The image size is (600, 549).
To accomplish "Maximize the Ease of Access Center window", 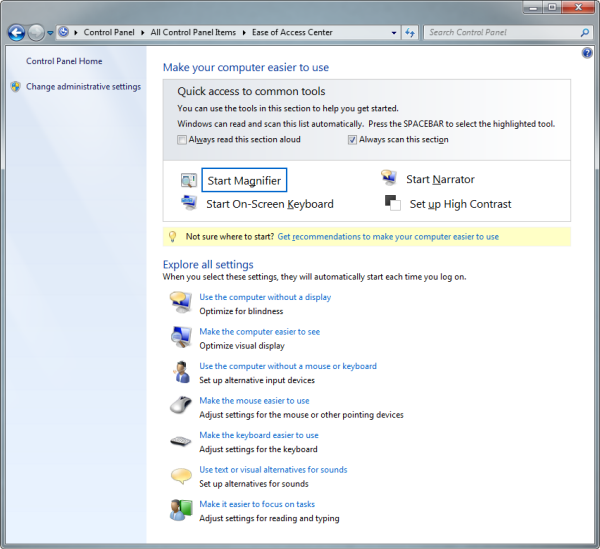I will (552, 7).
